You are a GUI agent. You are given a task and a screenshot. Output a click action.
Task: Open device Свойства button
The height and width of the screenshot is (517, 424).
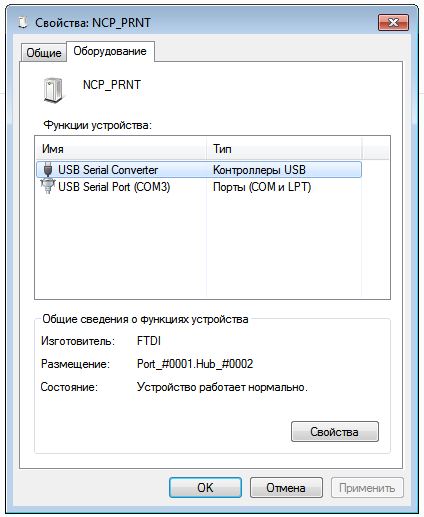pos(335,432)
